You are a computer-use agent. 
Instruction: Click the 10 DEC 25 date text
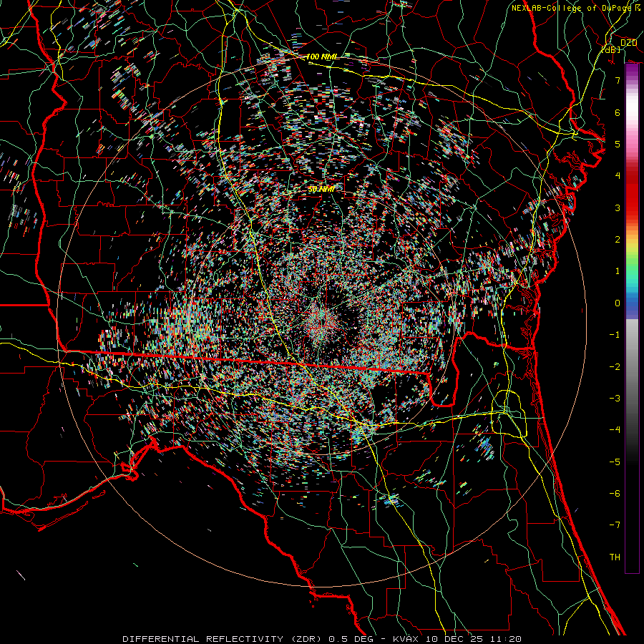pyautogui.click(x=453, y=639)
